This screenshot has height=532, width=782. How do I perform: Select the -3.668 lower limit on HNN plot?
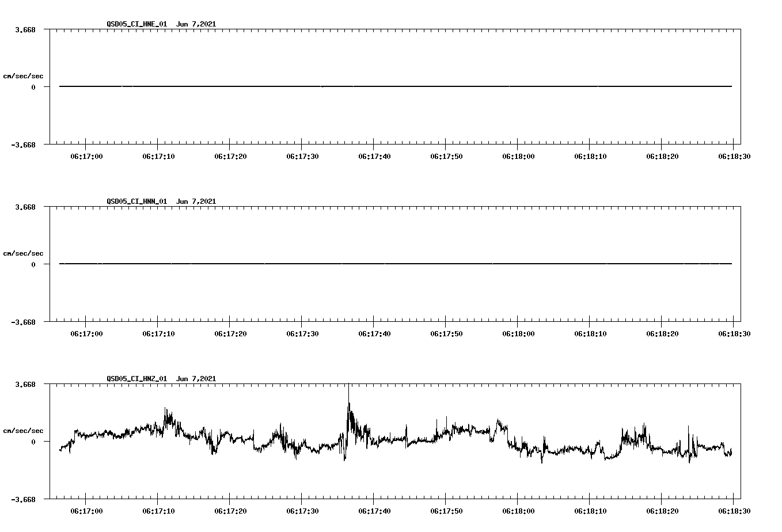pyautogui.click(x=24, y=322)
